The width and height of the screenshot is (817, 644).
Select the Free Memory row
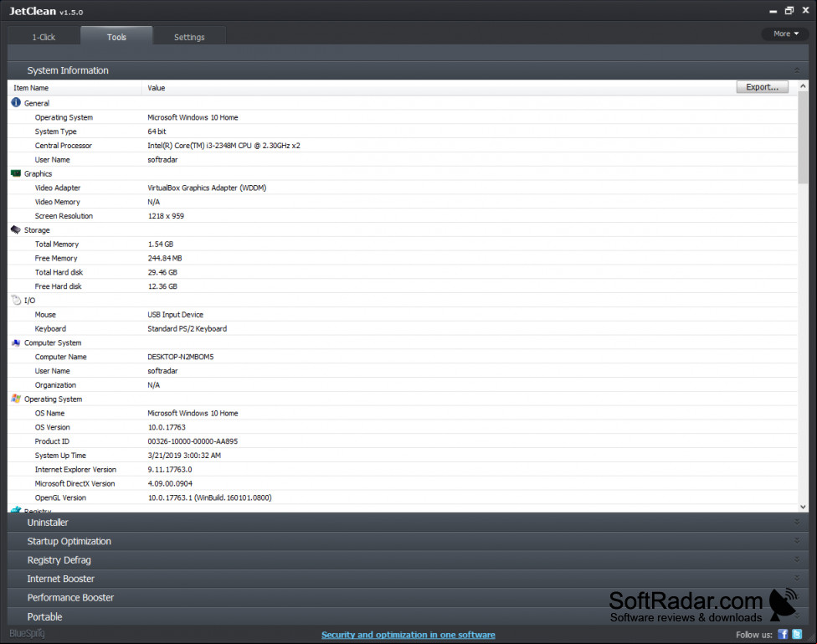click(x=403, y=258)
